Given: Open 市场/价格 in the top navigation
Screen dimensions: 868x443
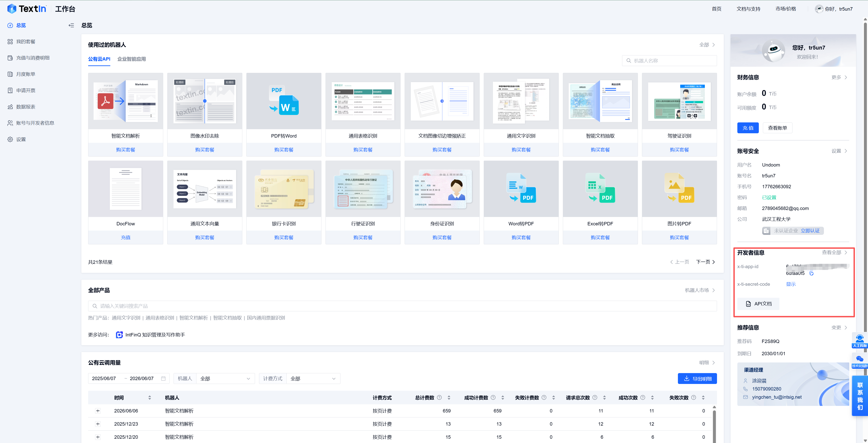Looking at the screenshot, I should click(x=786, y=9).
